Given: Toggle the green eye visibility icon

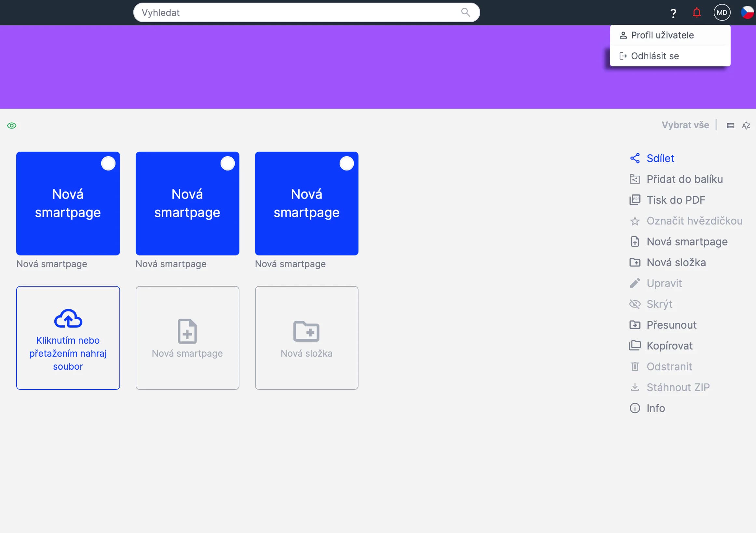Looking at the screenshot, I should pos(12,126).
